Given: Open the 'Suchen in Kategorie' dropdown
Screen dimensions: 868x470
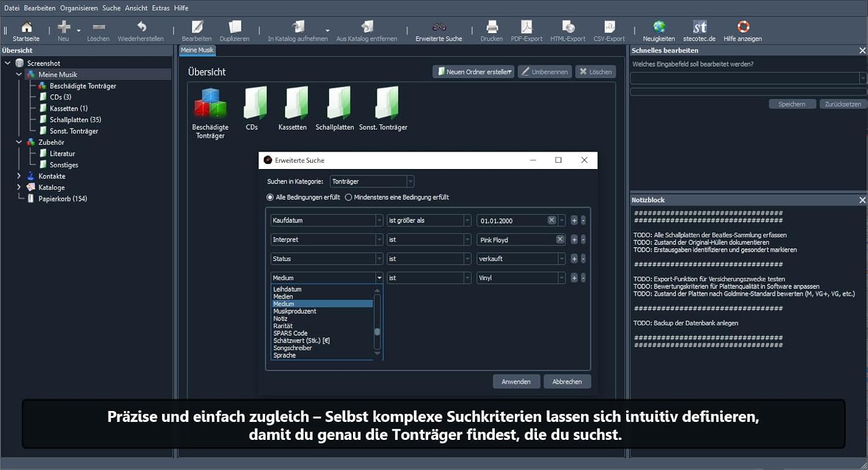Looking at the screenshot, I should (x=410, y=182).
